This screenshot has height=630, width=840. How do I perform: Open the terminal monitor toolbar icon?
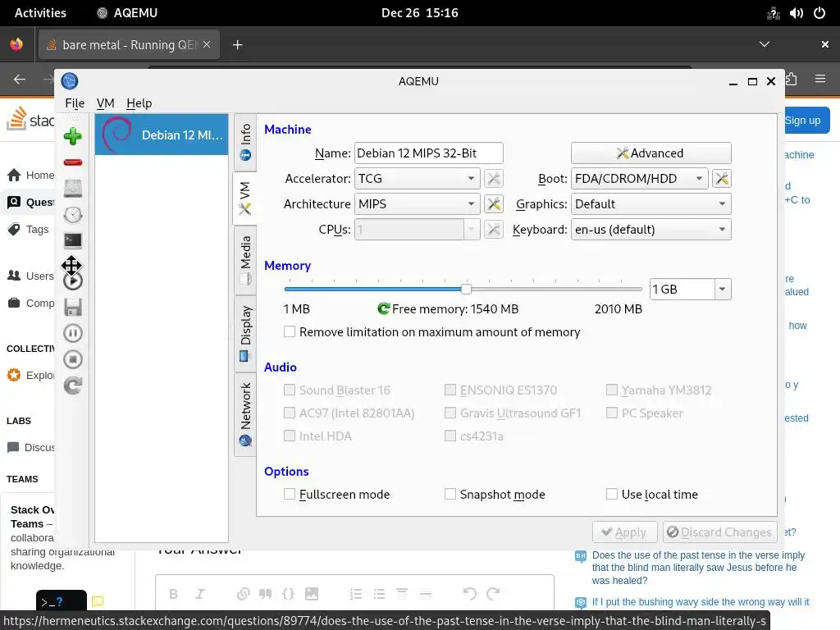73,240
